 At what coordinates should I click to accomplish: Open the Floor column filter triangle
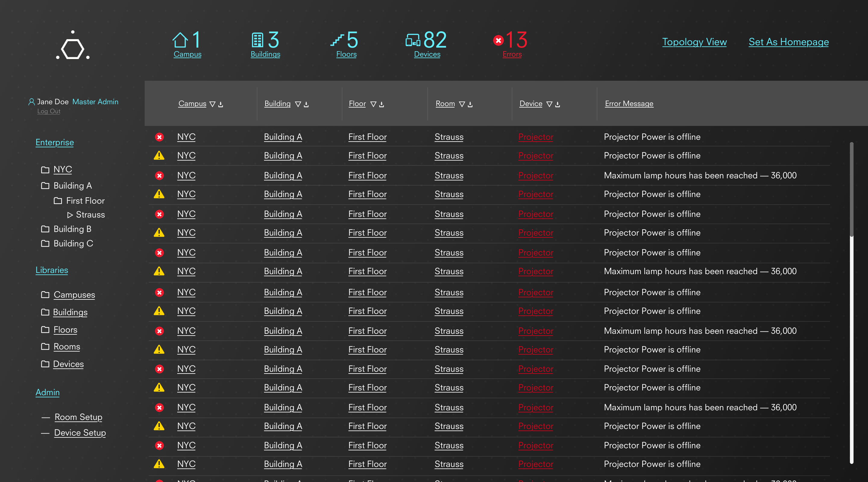(x=373, y=105)
